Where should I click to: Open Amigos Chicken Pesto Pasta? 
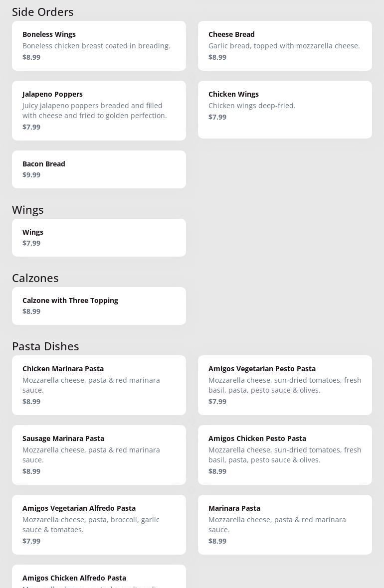click(x=285, y=454)
